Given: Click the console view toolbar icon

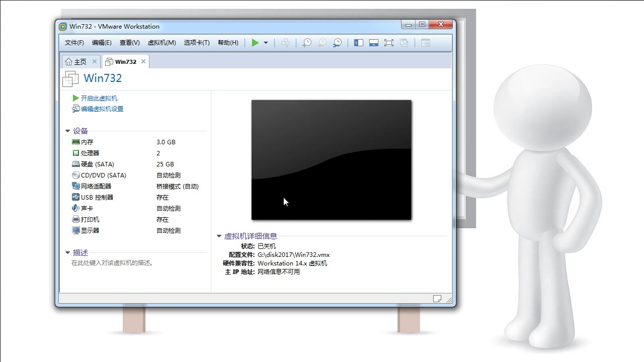Looking at the screenshot, I should [426, 43].
